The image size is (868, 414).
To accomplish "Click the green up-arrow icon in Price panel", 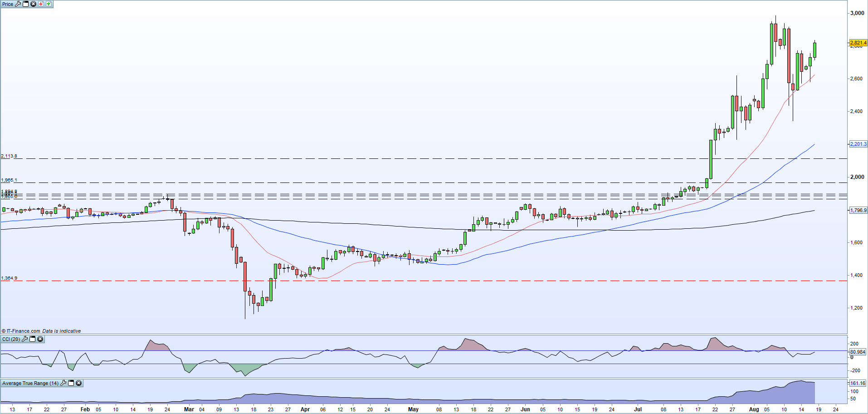I will click(x=49, y=4).
